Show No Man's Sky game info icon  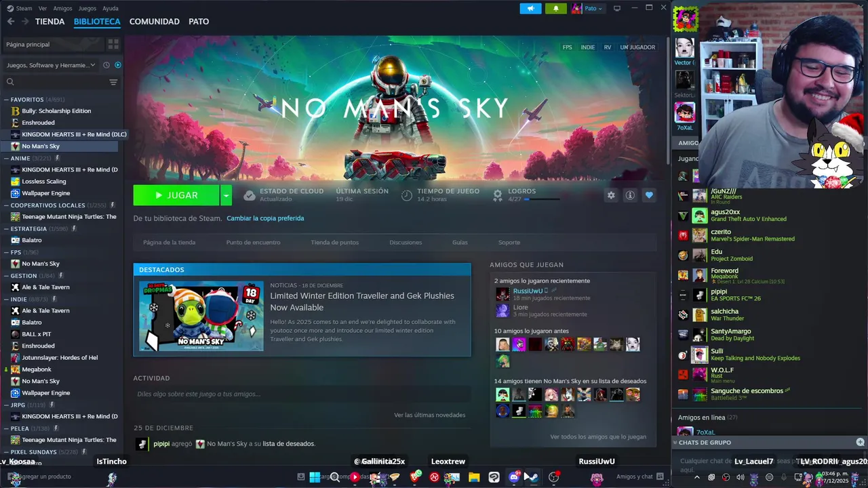[x=630, y=195]
